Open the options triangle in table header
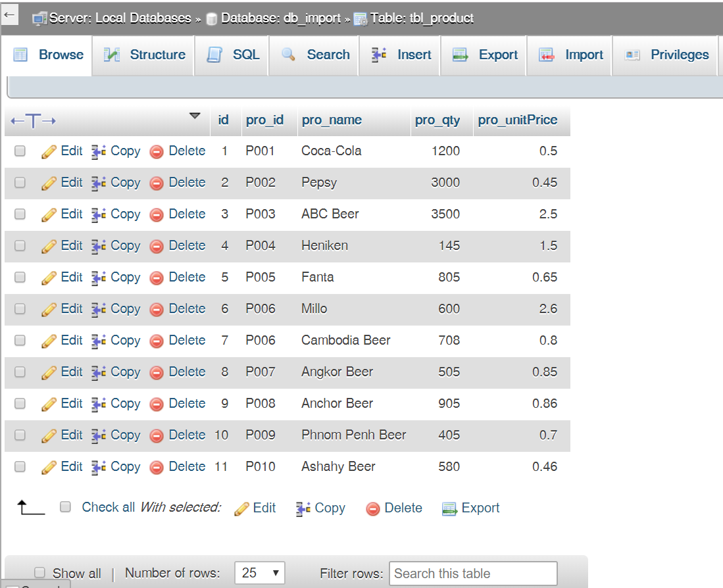 pyautogui.click(x=195, y=115)
